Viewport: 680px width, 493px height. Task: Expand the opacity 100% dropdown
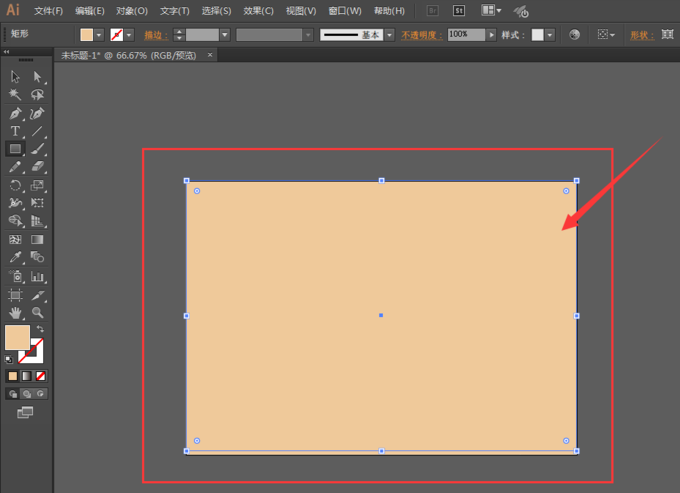(x=491, y=34)
